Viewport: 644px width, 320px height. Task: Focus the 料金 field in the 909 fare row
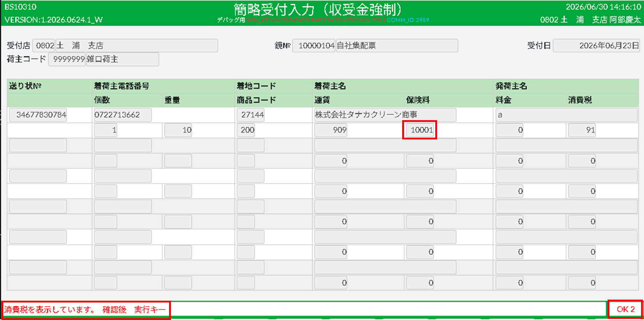coord(509,130)
